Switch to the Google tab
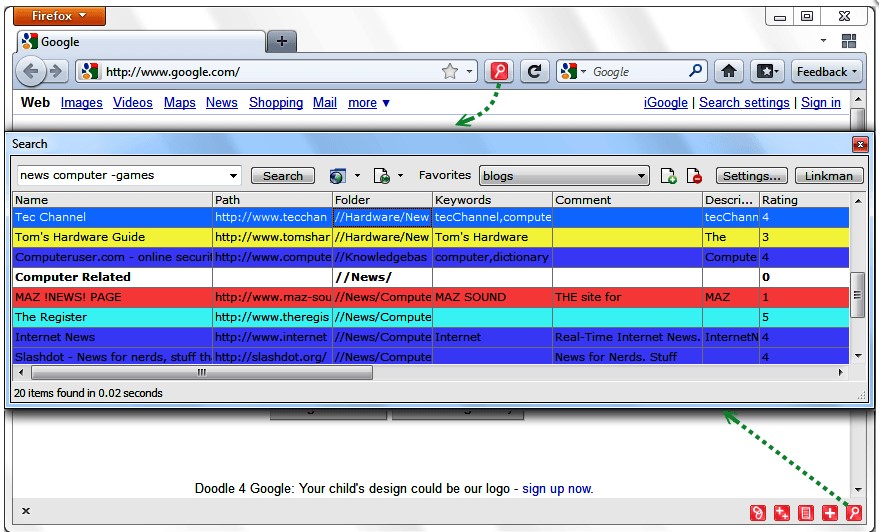Screen dimensions: 879x532 pyautogui.click(x=140, y=42)
